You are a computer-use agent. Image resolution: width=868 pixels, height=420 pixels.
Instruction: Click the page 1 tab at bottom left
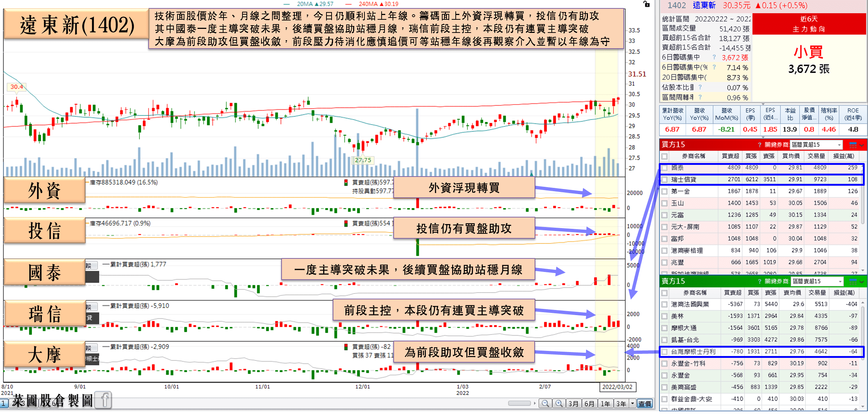4,404
